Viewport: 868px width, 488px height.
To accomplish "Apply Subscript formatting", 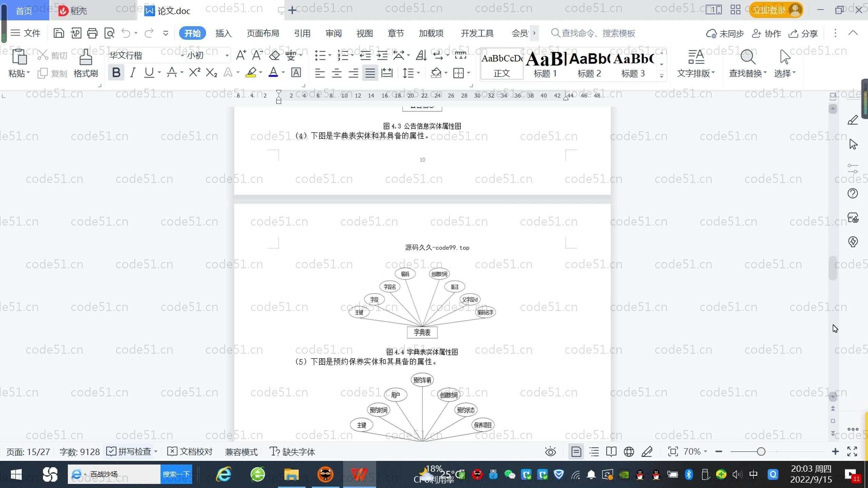I will point(211,73).
